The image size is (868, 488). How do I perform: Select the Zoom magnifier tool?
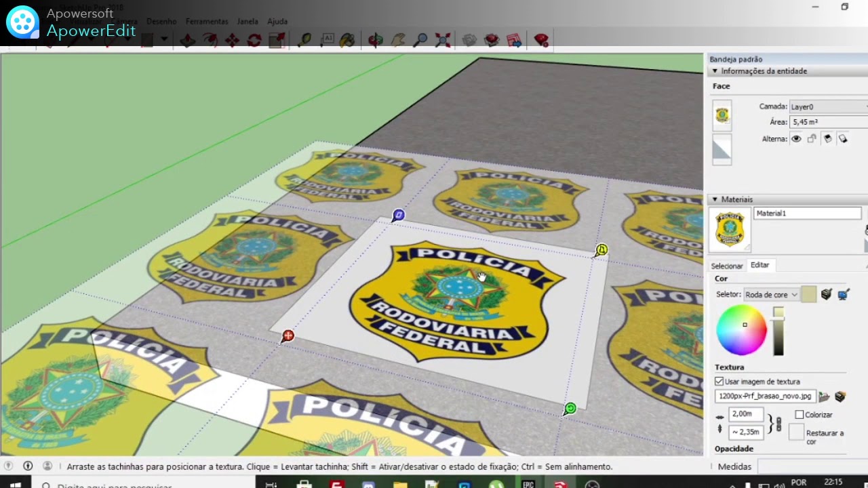click(420, 41)
